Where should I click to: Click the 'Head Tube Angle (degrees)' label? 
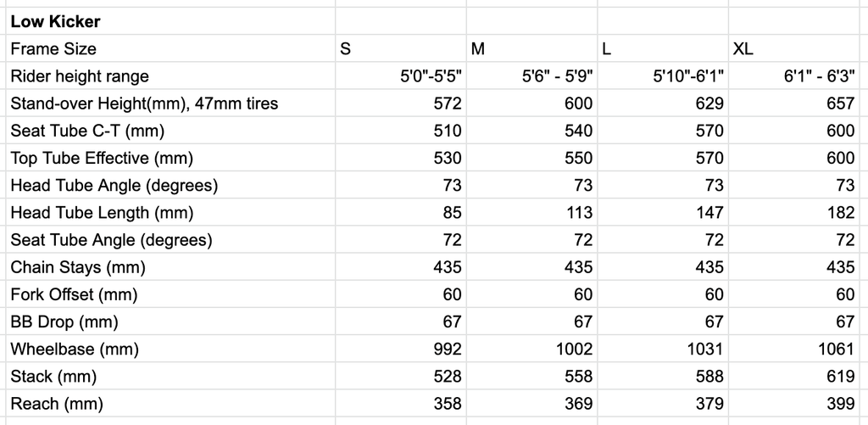point(114,185)
